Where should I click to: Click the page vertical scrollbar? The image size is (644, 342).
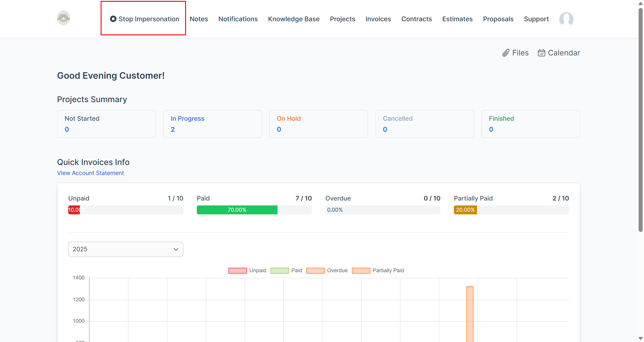click(640, 120)
